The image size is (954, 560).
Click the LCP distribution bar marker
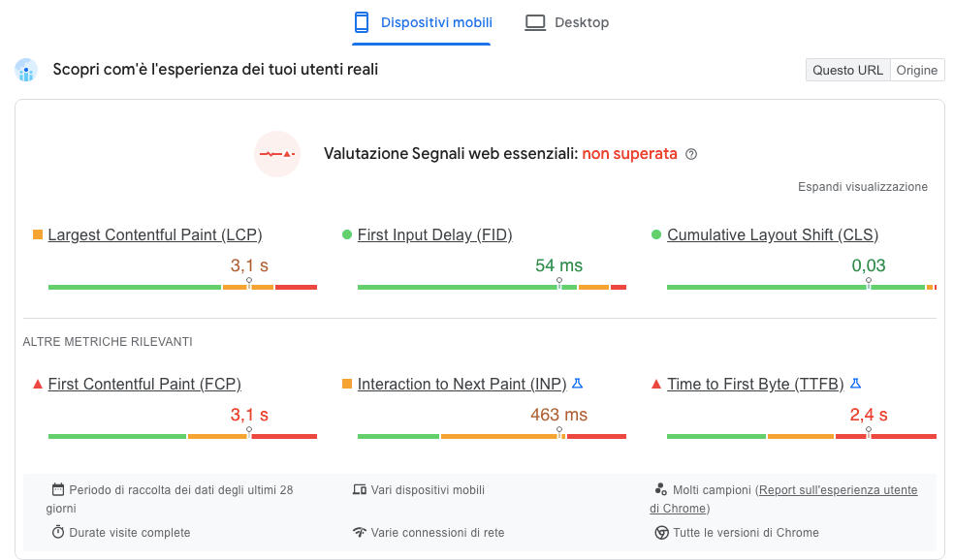coord(249,284)
